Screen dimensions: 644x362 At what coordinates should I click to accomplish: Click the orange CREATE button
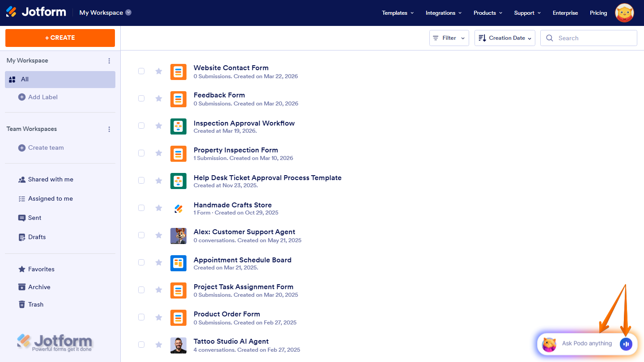click(x=60, y=38)
